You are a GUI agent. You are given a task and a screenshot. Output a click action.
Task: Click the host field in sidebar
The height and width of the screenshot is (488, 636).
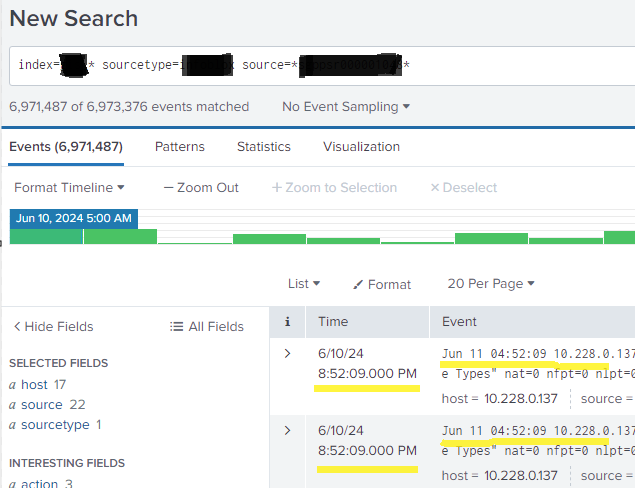[x=33, y=384]
